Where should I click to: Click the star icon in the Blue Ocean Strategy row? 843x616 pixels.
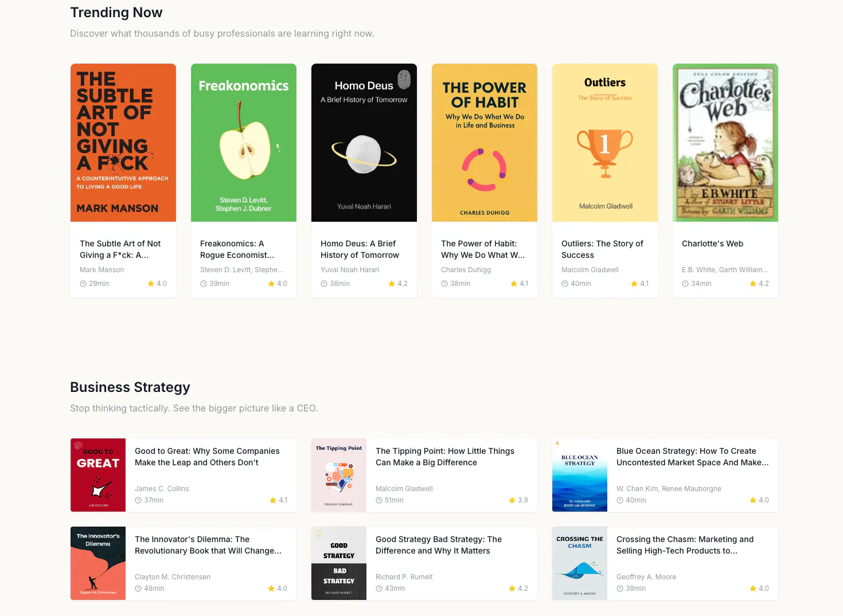click(x=753, y=500)
